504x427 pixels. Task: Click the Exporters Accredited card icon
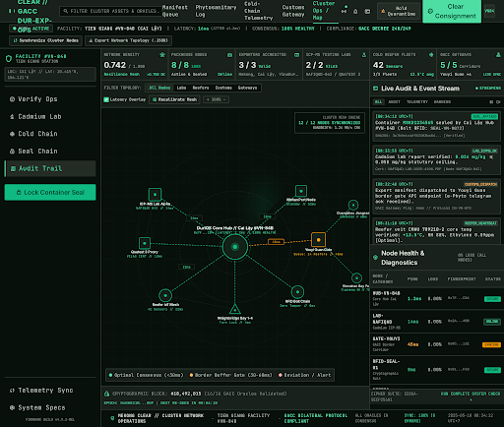pos(296,55)
